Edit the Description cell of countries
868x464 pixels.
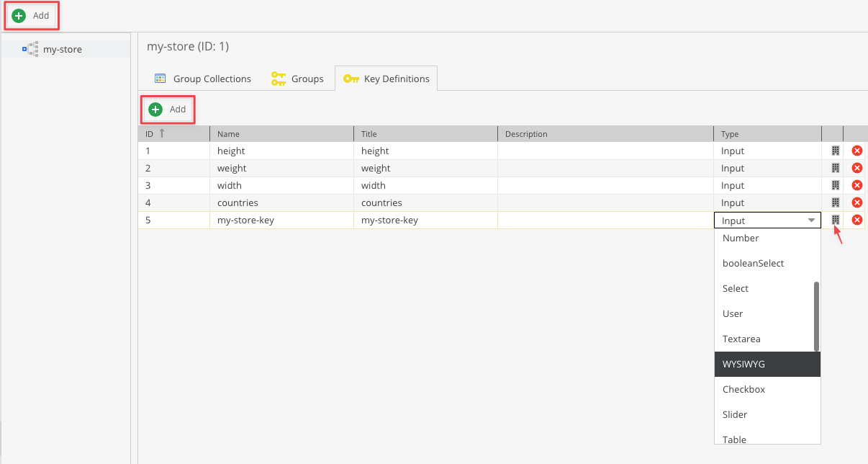[605, 202]
